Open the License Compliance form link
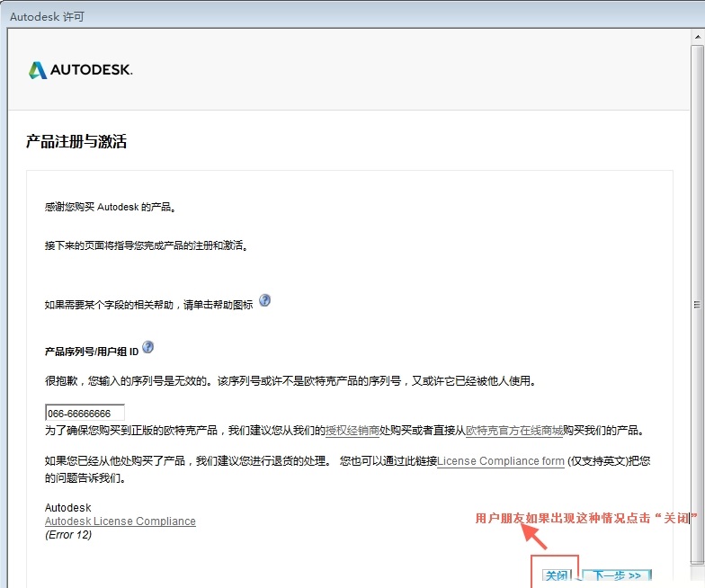The image size is (705, 588). coord(500,461)
